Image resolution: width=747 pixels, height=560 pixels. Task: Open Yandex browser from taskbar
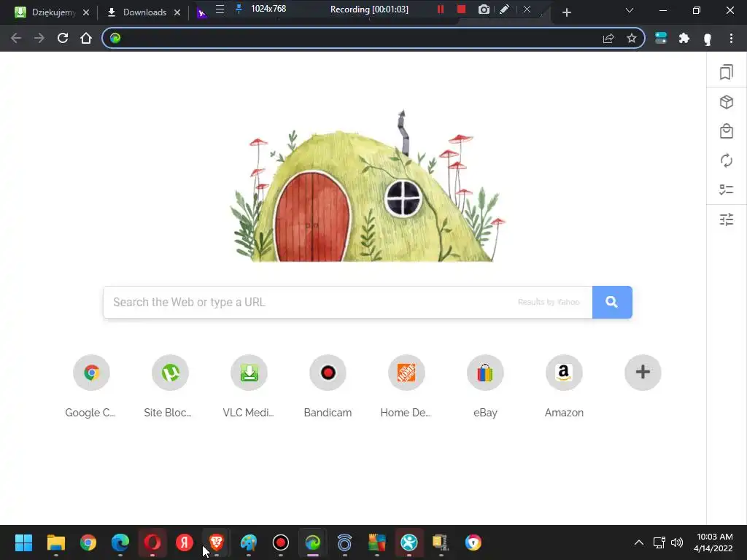tap(185, 542)
